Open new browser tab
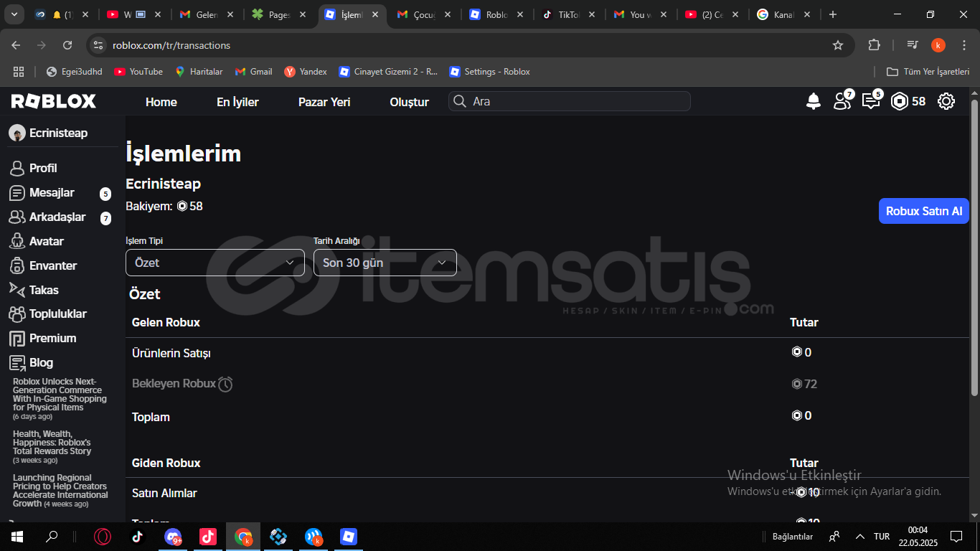980x551 pixels. pyautogui.click(x=832, y=14)
